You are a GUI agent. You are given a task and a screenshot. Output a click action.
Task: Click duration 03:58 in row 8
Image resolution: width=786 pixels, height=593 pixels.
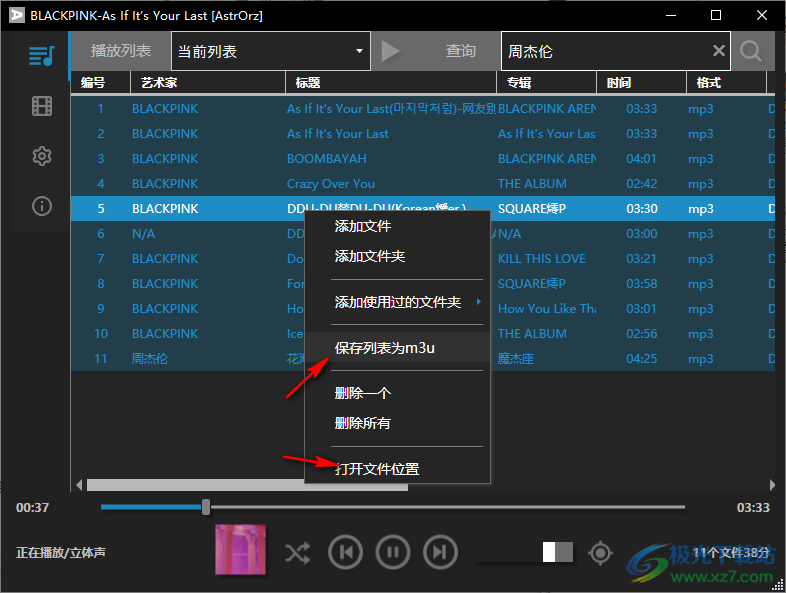pos(641,284)
